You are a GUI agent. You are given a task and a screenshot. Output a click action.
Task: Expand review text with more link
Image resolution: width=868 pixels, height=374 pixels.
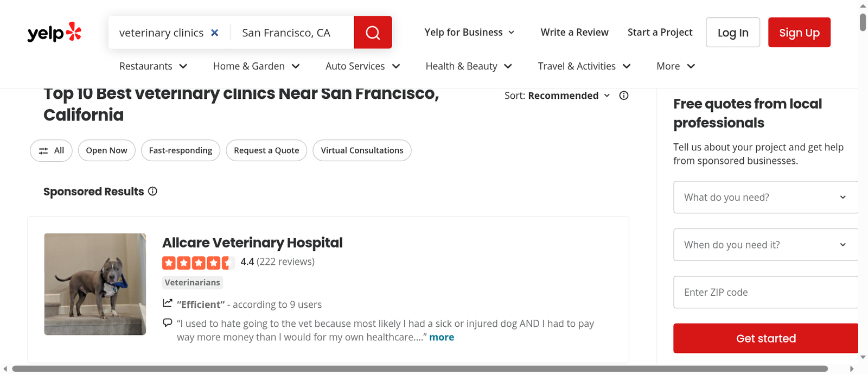pos(442,337)
